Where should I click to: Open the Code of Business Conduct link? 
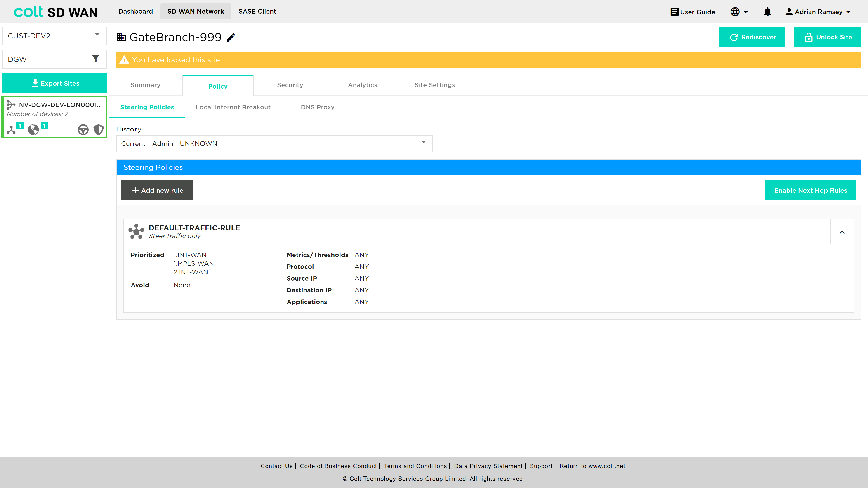click(x=338, y=466)
